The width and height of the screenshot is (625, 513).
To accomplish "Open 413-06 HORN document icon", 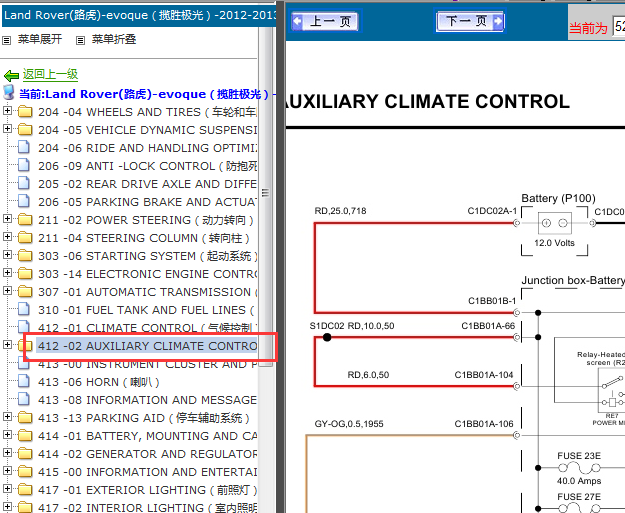I will (24, 381).
